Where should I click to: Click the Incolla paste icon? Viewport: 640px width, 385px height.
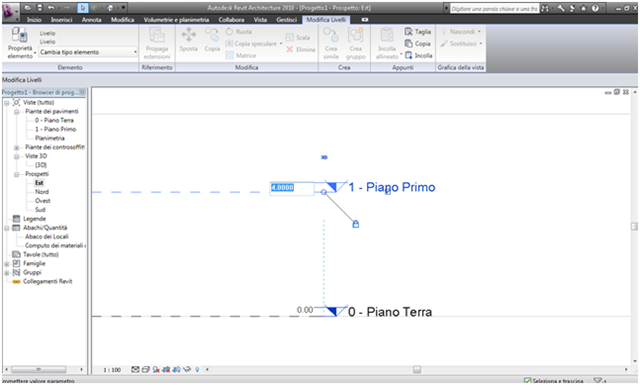[x=409, y=55]
